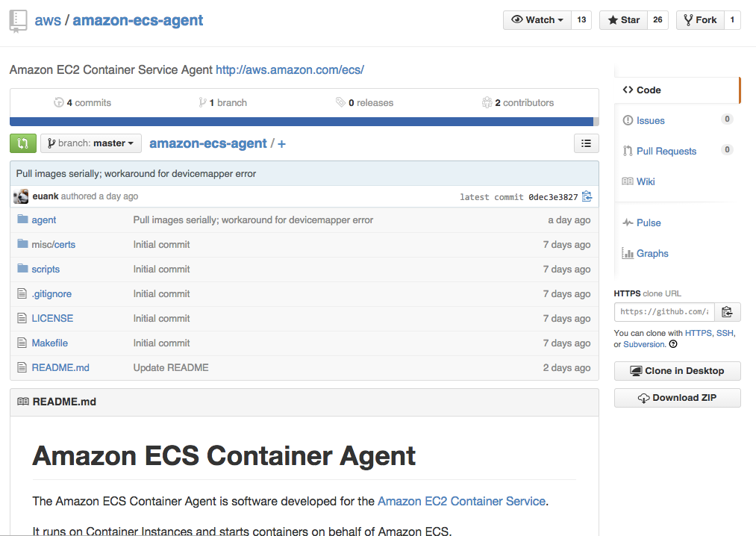Open the repository Wiki
This screenshot has height=536, width=756.
(x=646, y=181)
